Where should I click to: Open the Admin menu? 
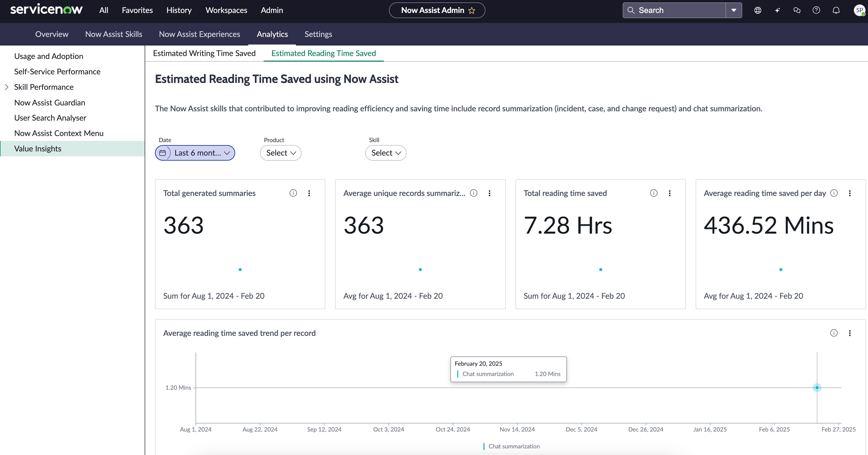[272, 11]
